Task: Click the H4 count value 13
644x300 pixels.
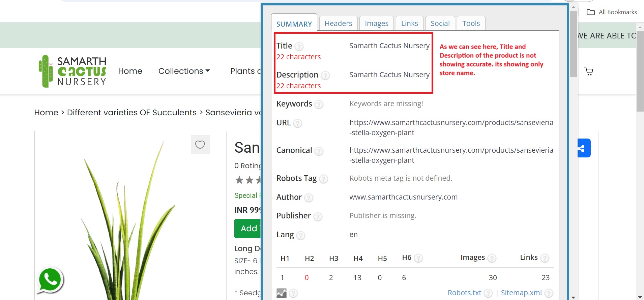Action: [357, 277]
